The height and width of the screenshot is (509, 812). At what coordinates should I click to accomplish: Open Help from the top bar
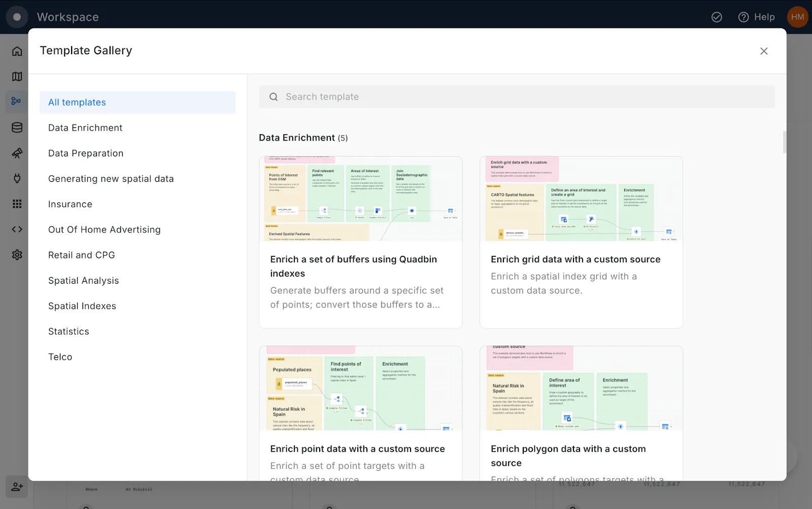click(x=756, y=17)
